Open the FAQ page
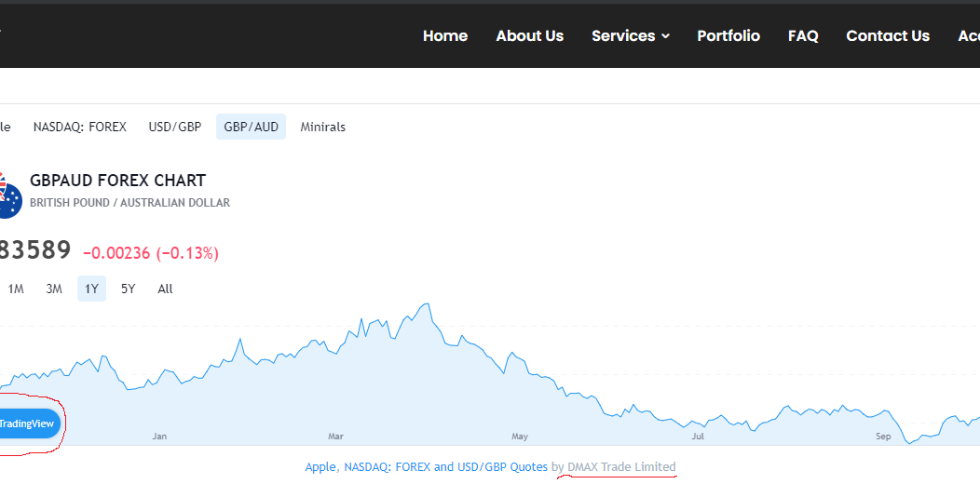980x484 pixels. coord(803,36)
